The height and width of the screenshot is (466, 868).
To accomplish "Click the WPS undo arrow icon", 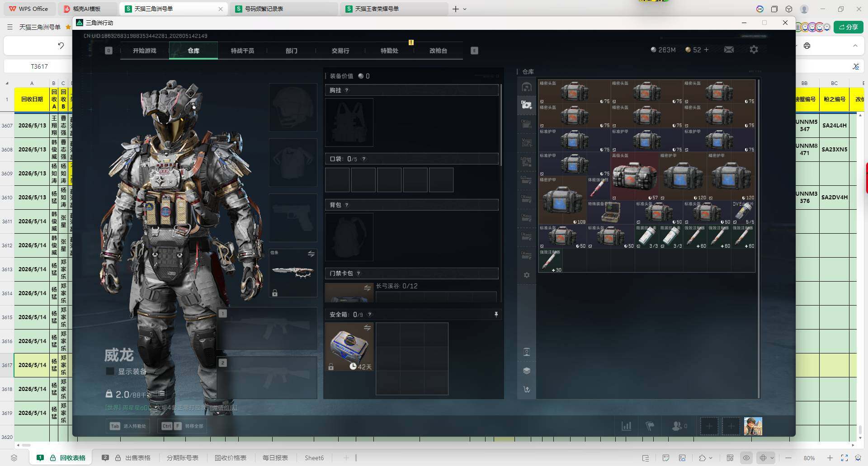I will (x=61, y=46).
